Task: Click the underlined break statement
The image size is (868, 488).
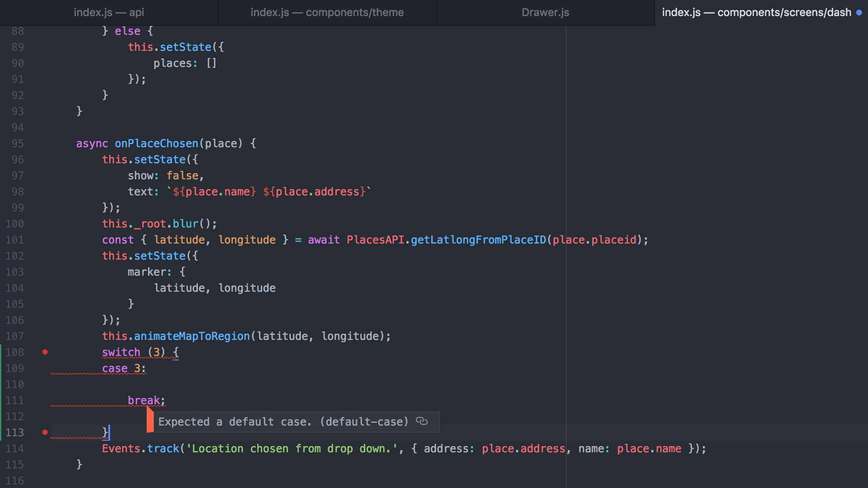Action: point(144,401)
